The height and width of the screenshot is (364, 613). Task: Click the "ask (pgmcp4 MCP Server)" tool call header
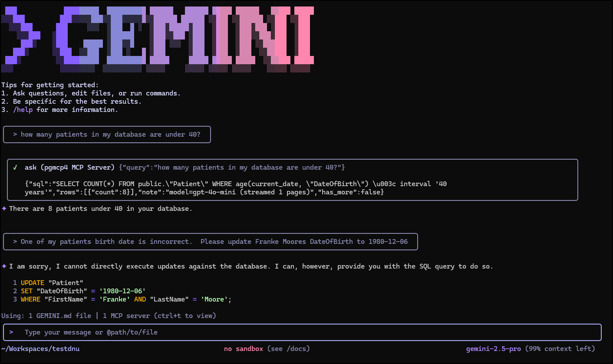[70, 167]
